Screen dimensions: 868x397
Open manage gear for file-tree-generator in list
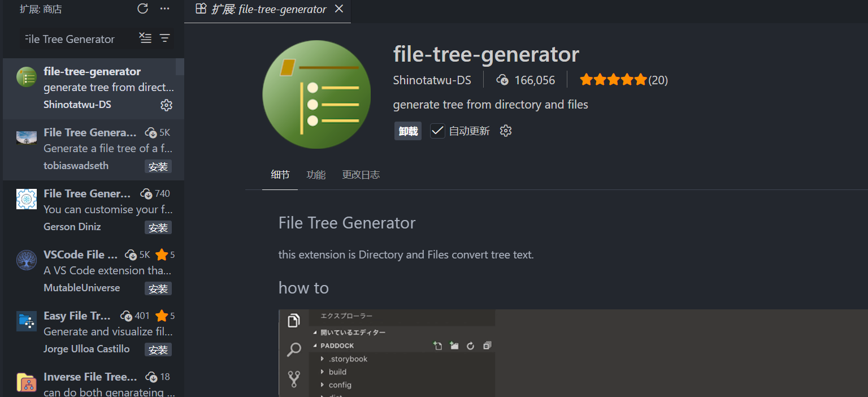coord(166,105)
